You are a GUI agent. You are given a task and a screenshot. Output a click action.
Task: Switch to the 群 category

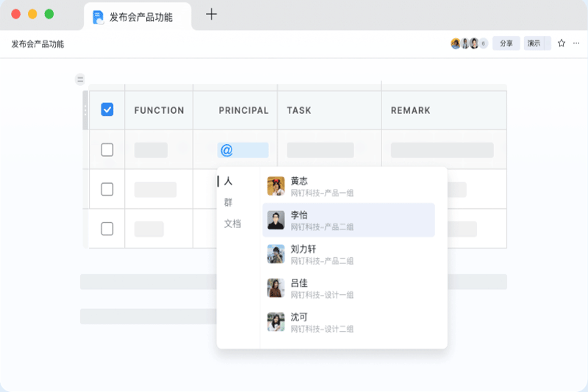click(229, 202)
